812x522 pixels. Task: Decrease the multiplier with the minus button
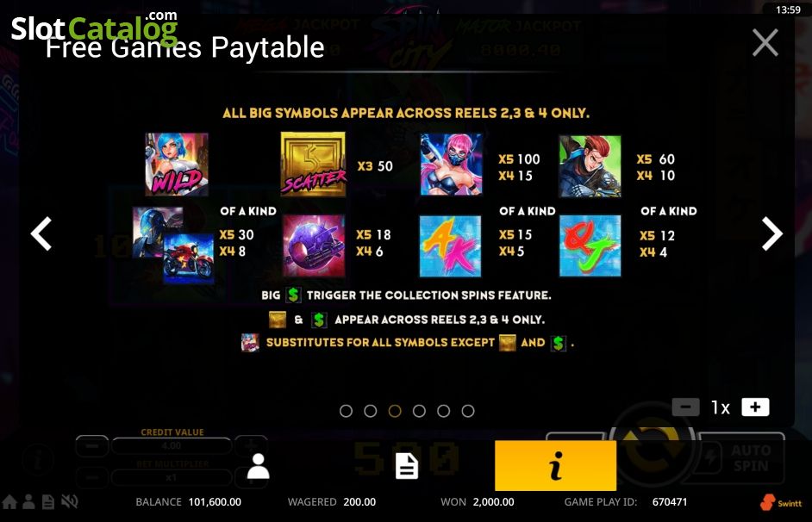coord(685,407)
